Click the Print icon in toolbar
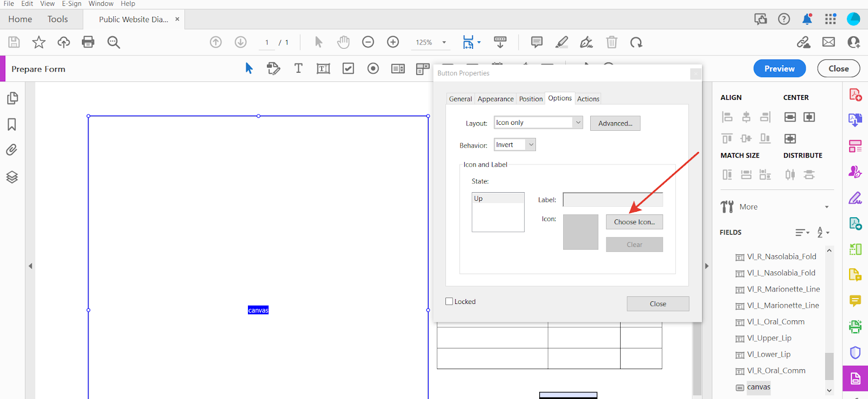 coord(88,42)
